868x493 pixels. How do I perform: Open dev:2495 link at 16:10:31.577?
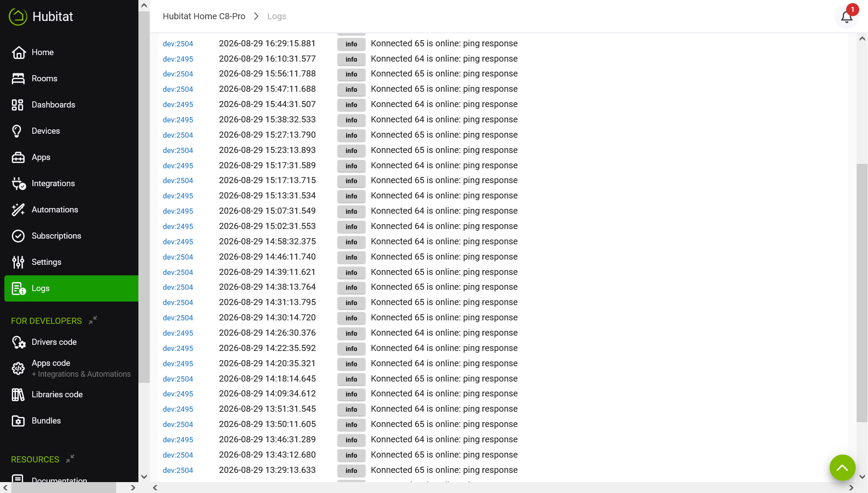(x=178, y=59)
